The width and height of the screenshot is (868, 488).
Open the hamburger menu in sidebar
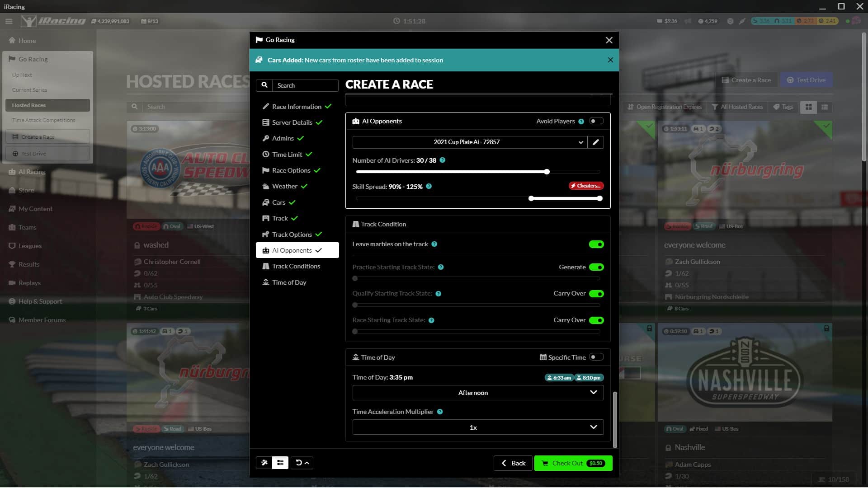point(8,21)
